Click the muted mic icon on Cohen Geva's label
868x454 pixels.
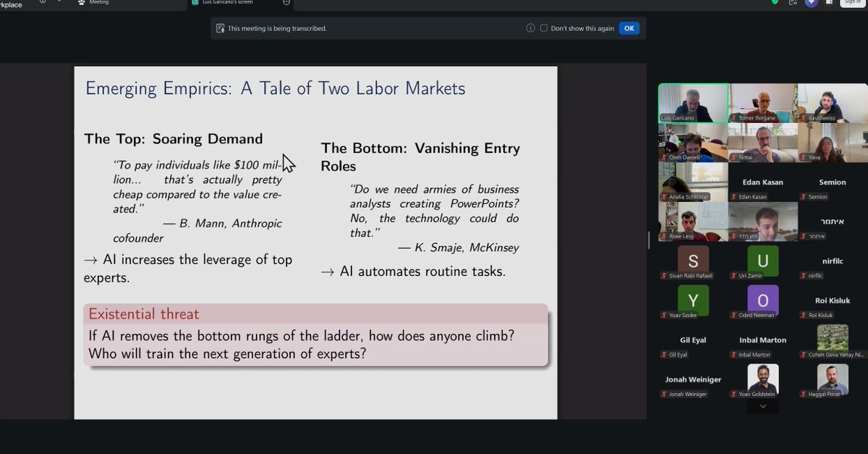pos(804,355)
